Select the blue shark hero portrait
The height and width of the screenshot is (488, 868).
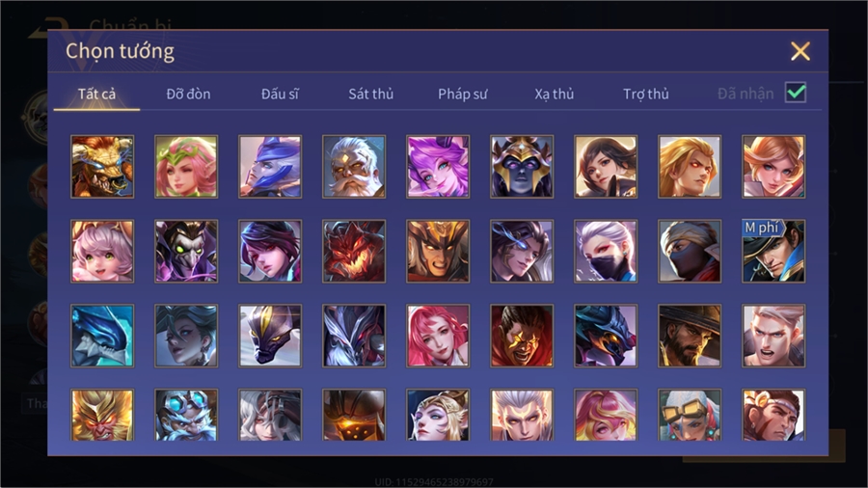coord(102,336)
